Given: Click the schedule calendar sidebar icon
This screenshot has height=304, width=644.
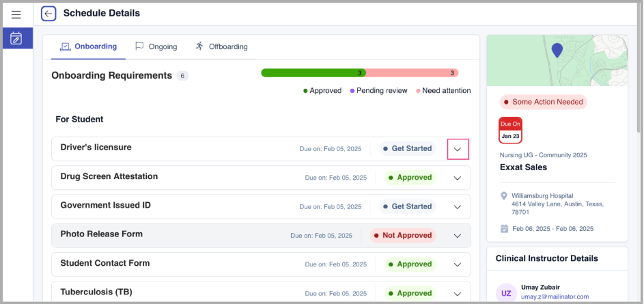Looking at the screenshot, I should point(16,38).
